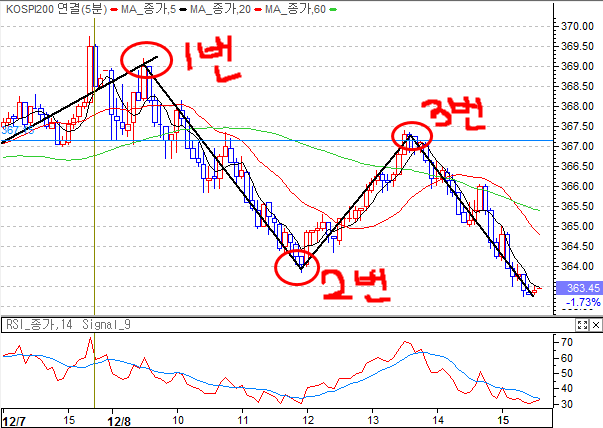Click the RSI axis value 50

pyautogui.click(x=567, y=373)
